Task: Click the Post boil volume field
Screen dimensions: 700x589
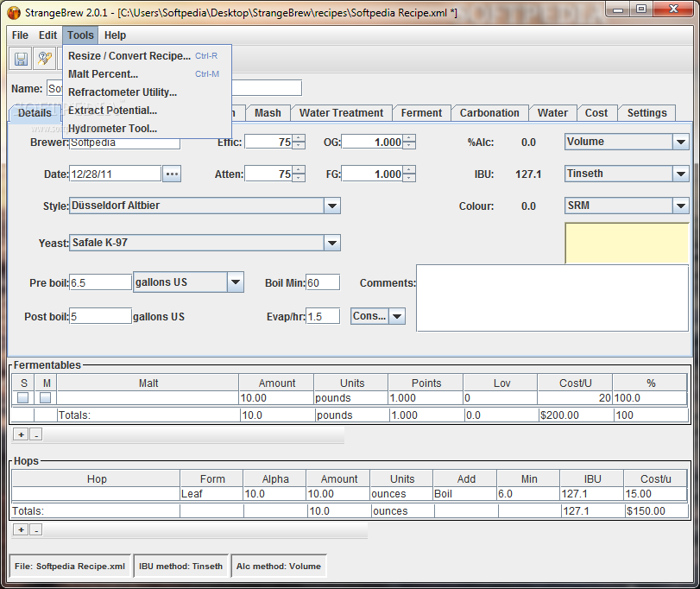Action: click(100, 316)
